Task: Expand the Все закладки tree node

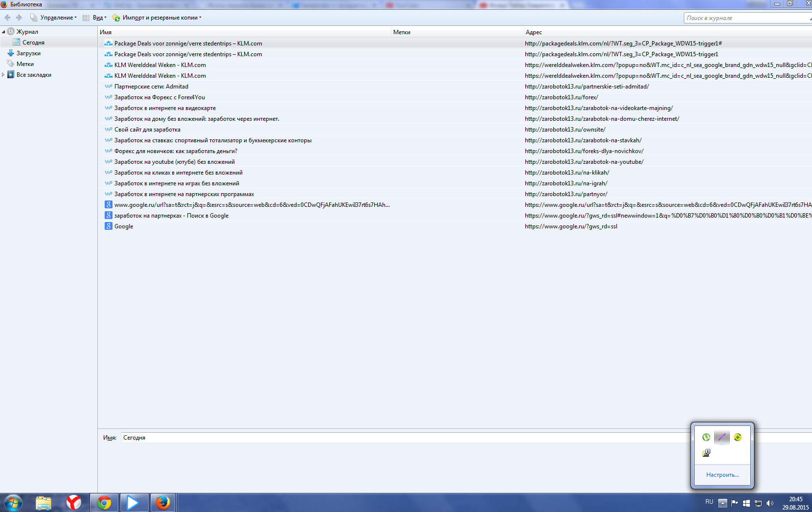Action: (x=3, y=75)
